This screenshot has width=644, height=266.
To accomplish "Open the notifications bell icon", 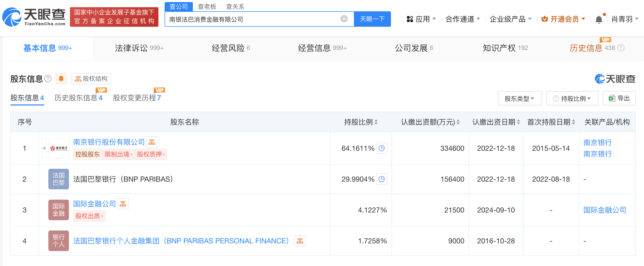I will (x=599, y=19).
